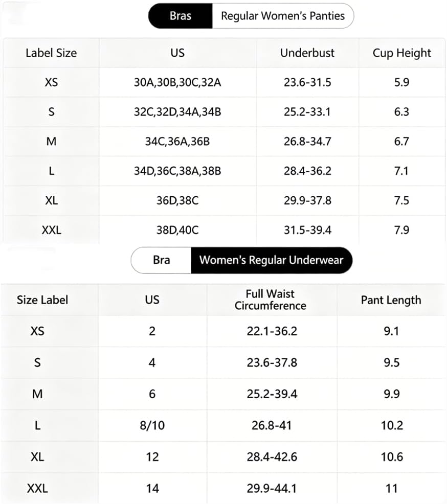Select waist range 29.9-44.1
Viewport: 447px width, 504px height.
click(x=272, y=489)
